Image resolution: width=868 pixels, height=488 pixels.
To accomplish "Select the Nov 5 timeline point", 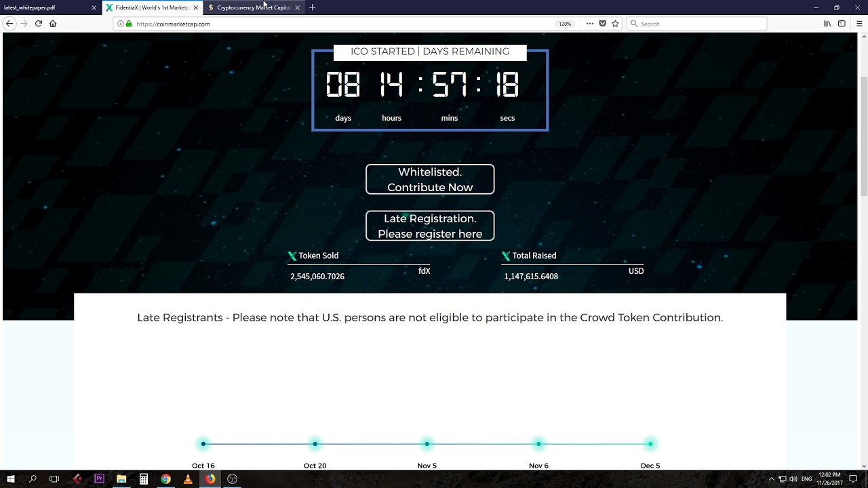I will click(427, 444).
